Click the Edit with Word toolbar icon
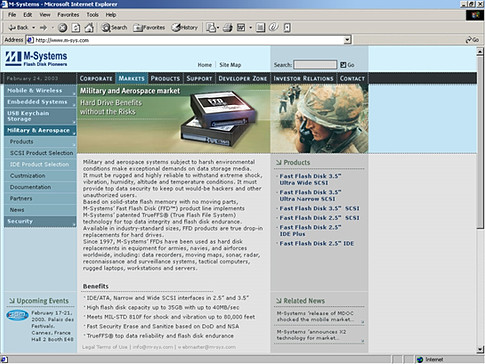Image resolution: width=485 pixels, height=364 pixels. [x=241, y=27]
